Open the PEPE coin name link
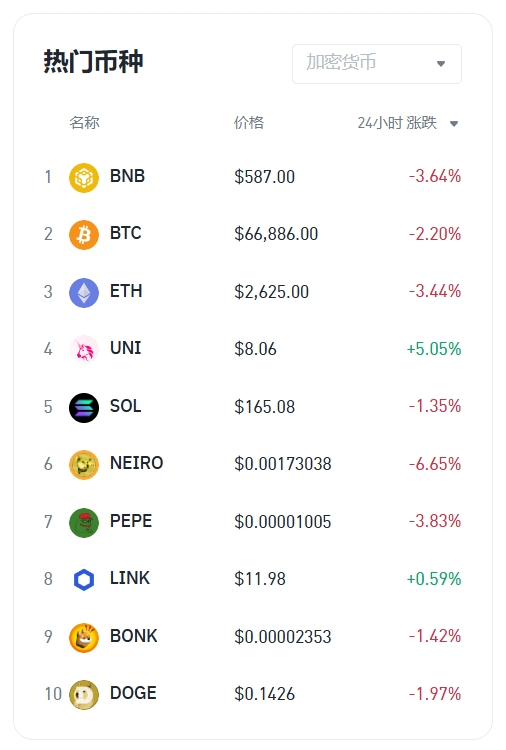Viewport: 506px width, 750px height. (x=131, y=521)
